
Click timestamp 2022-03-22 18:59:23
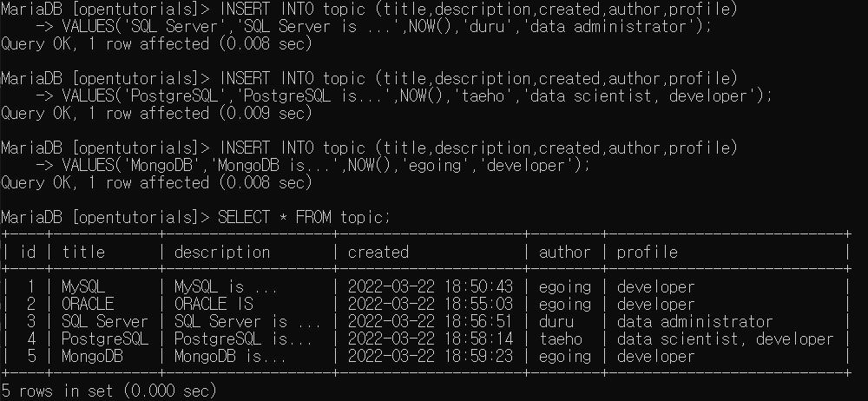pos(431,357)
